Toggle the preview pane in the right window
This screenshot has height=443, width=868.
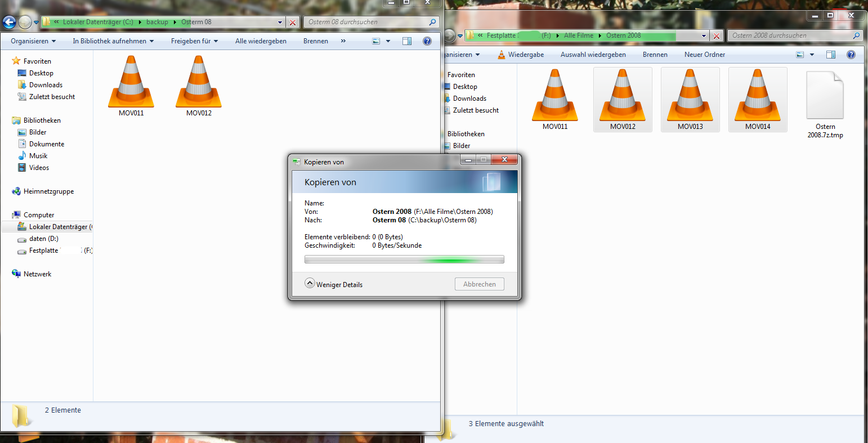pos(831,55)
